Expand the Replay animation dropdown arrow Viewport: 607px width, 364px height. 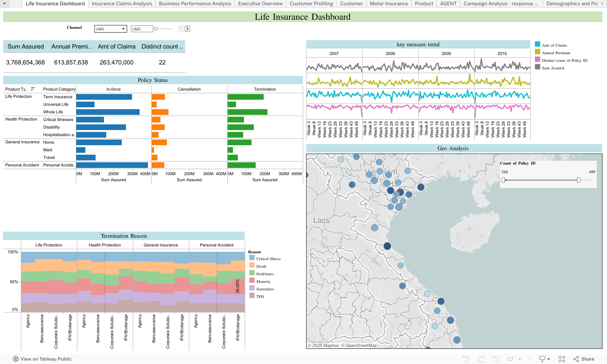pyautogui.click(x=520, y=359)
